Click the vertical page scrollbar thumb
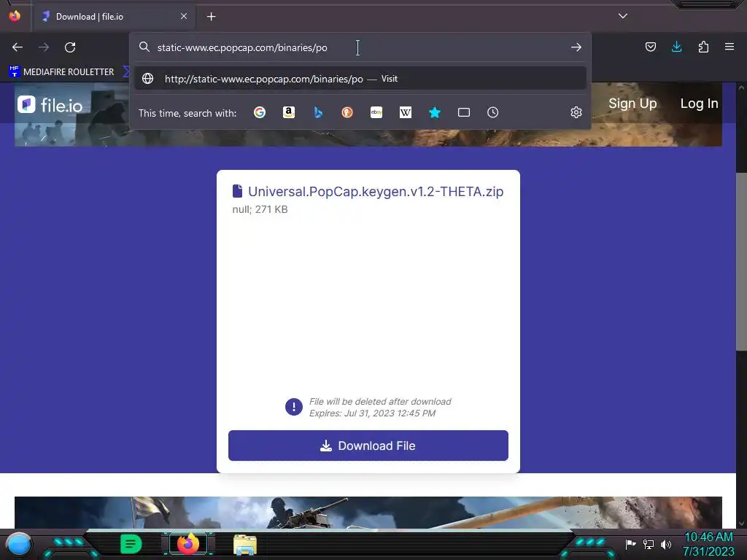Viewport: 747px width, 560px height. [x=741, y=262]
